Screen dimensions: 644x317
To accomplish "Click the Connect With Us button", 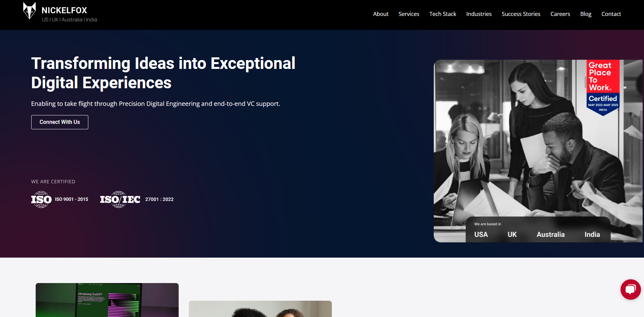I will coord(60,122).
